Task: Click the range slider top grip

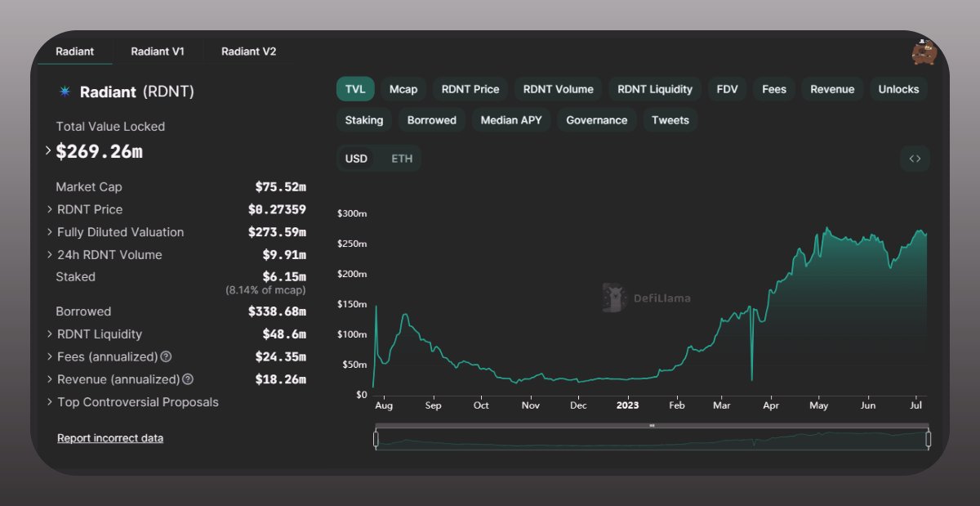Action: (x=652, y=426)
